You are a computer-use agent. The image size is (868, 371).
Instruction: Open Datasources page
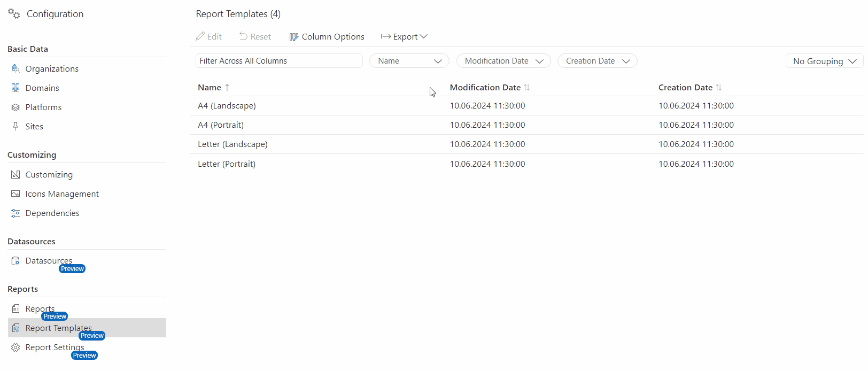[x=49, y=261]
